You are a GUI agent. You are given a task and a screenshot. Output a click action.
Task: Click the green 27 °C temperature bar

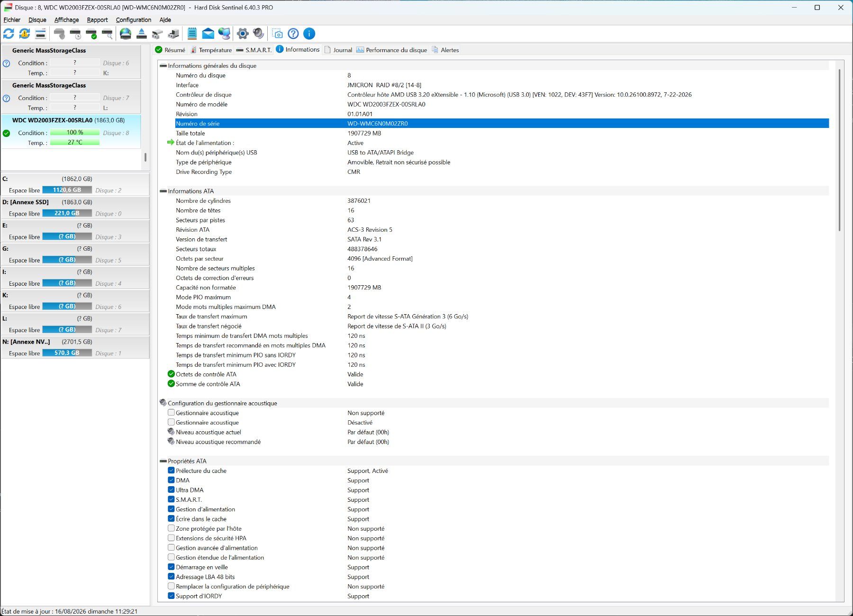pos(75,143)
